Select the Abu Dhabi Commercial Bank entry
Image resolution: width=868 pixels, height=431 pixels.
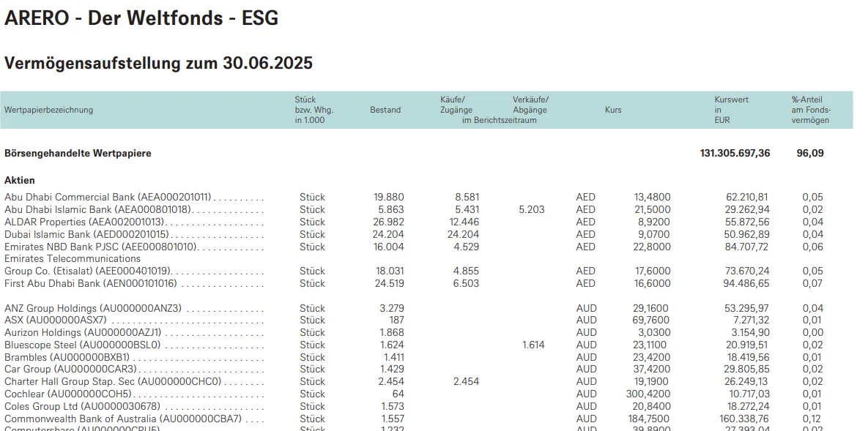pyautogui.click(x=108, y=197)
